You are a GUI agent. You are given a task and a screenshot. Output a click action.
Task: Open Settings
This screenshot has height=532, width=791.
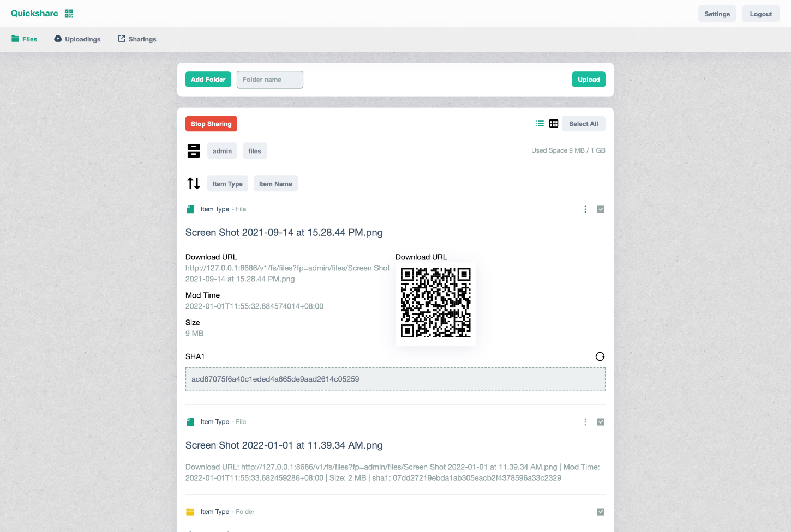point(717,14)
